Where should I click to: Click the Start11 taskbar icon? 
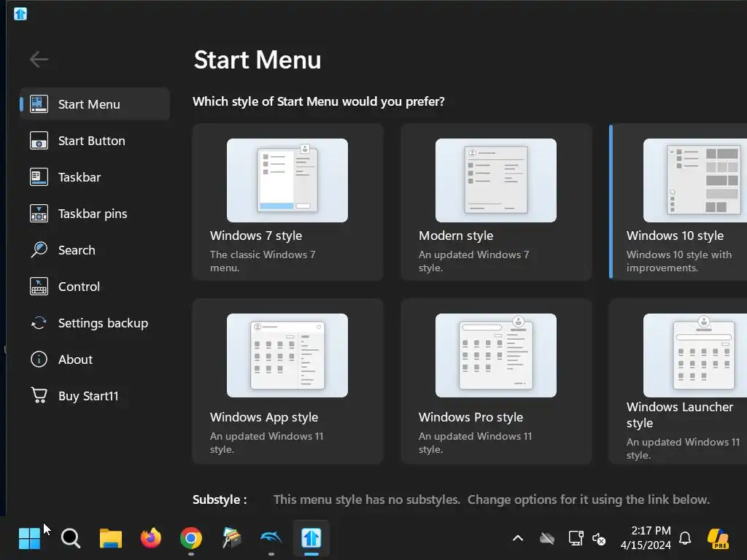coord(311,539)
